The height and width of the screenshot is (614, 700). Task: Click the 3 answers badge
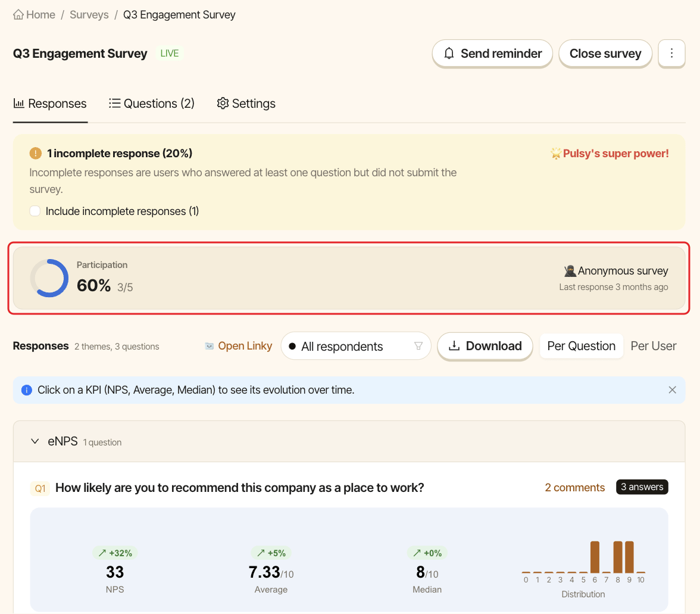click(x=642, y=487)
